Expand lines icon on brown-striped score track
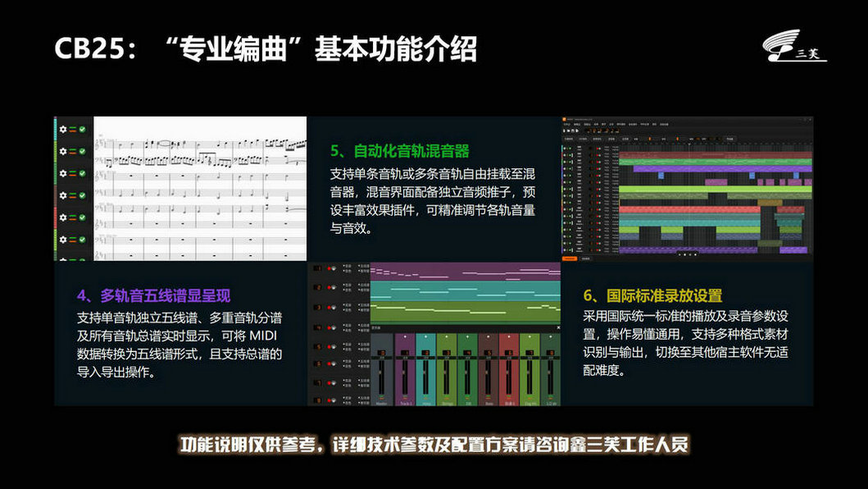Screen dimensions: 868x489 point(72,196)
